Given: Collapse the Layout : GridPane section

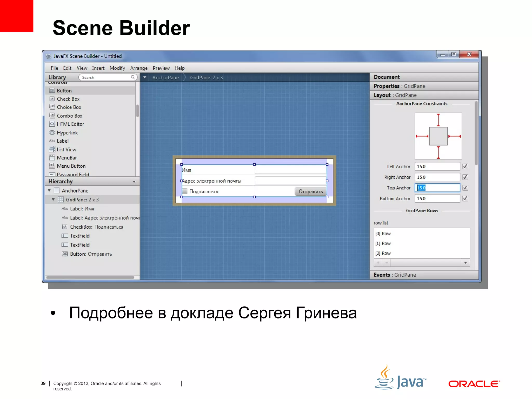Looking at the screenshot, I should [x=424, y=95].
